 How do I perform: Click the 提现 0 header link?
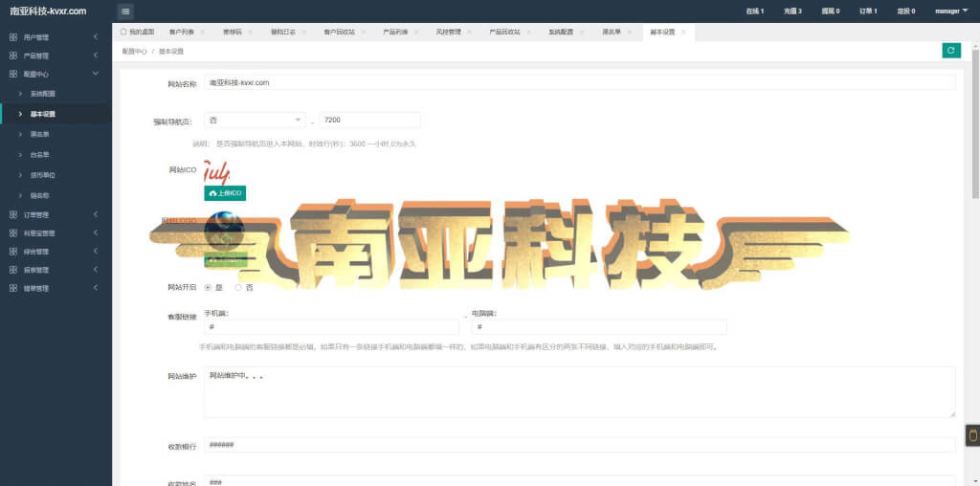point(831,11)
